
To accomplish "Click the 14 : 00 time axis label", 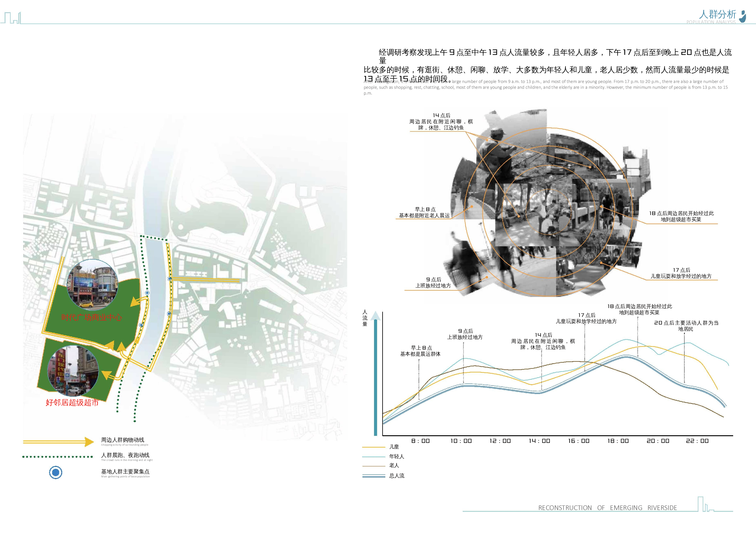I will point(539,441).
